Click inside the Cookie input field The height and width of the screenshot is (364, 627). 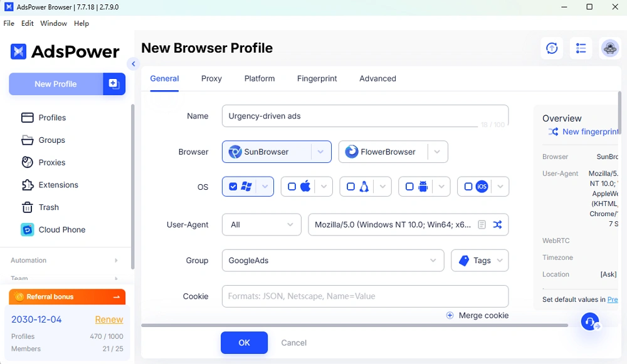[x=365, y=296]
